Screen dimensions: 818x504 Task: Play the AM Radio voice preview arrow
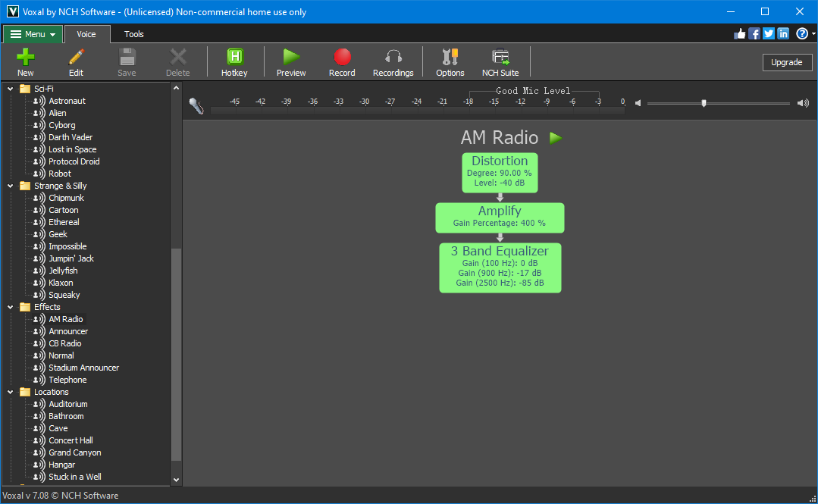(556, 138)
